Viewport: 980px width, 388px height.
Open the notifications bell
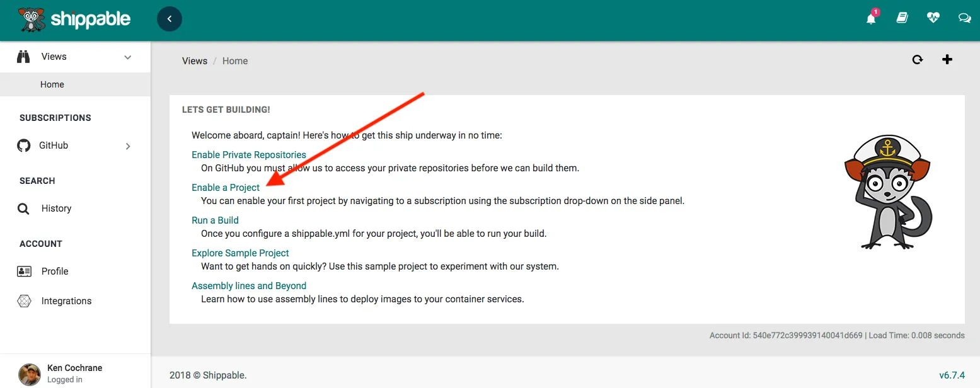point(871,18)
